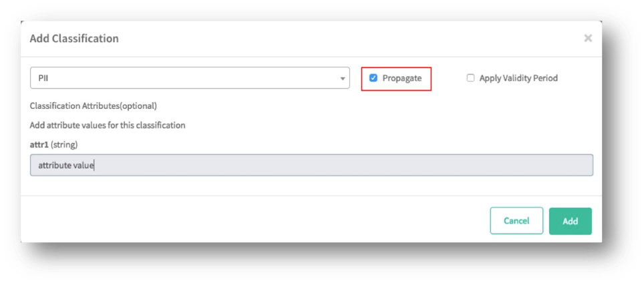Click the Classification Attributes(optional) heading

pos(94,106)
